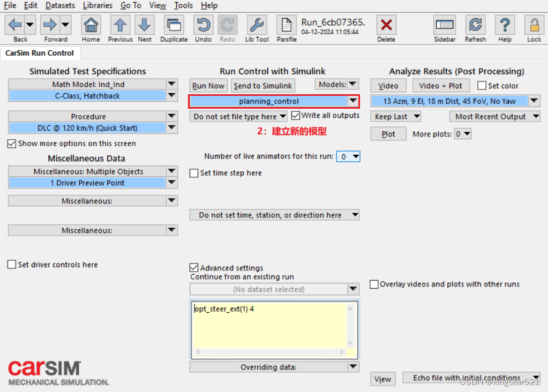This screenshot has width=548, height=392.
Task: Click the View echo file button
Action: pos(382,379)
